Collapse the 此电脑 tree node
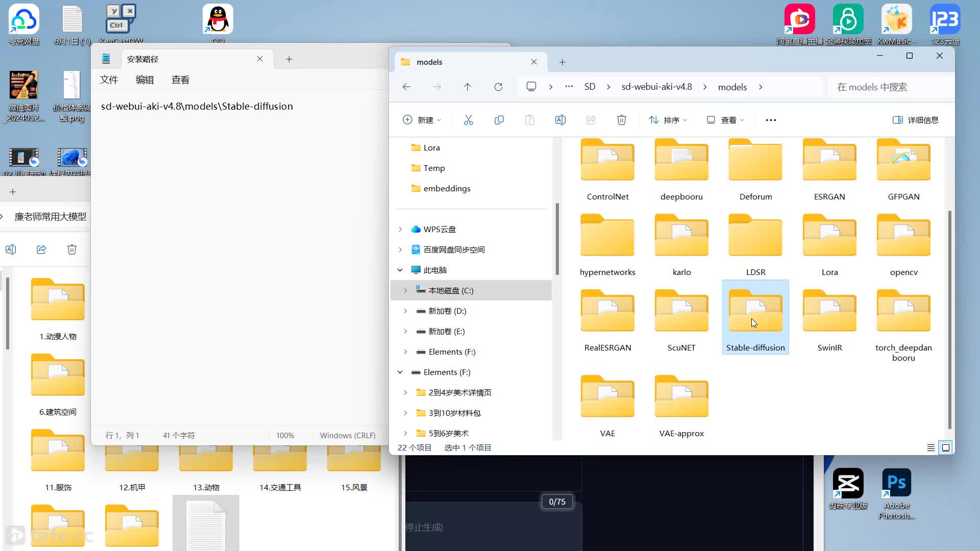The height and width of the screenshot is (551, 980). [400, 270]
